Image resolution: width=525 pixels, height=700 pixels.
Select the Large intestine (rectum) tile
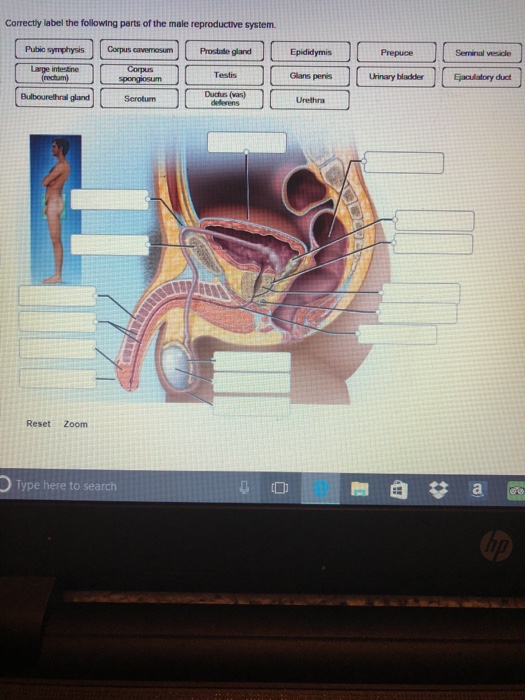(x=54, y=73)
